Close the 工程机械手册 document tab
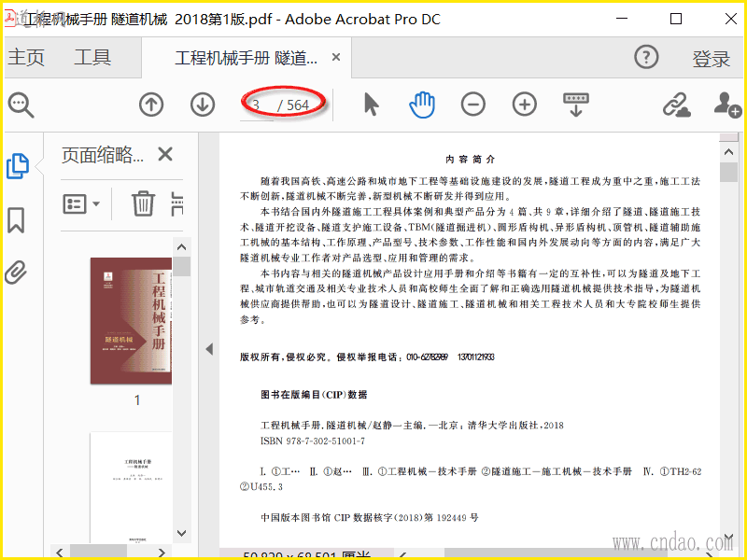Image resolution: width=747 pixels, height=560 pixels. (336, 58)
